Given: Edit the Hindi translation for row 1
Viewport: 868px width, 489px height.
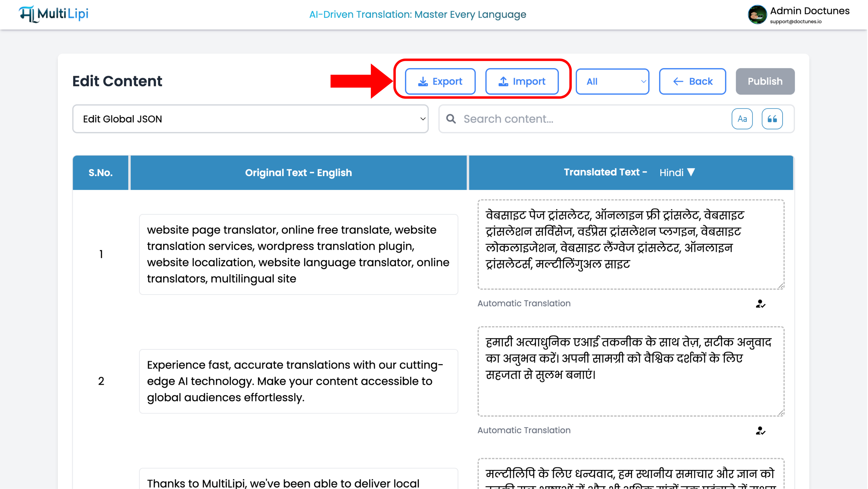Looking at the screenshot, I should pyautogui.click(x=631, y=245).
